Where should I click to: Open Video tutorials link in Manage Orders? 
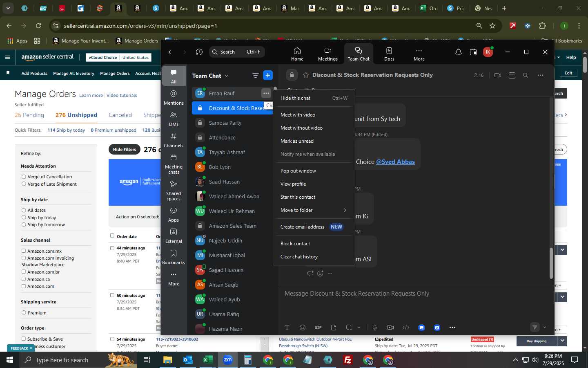(x=122, y=95)
